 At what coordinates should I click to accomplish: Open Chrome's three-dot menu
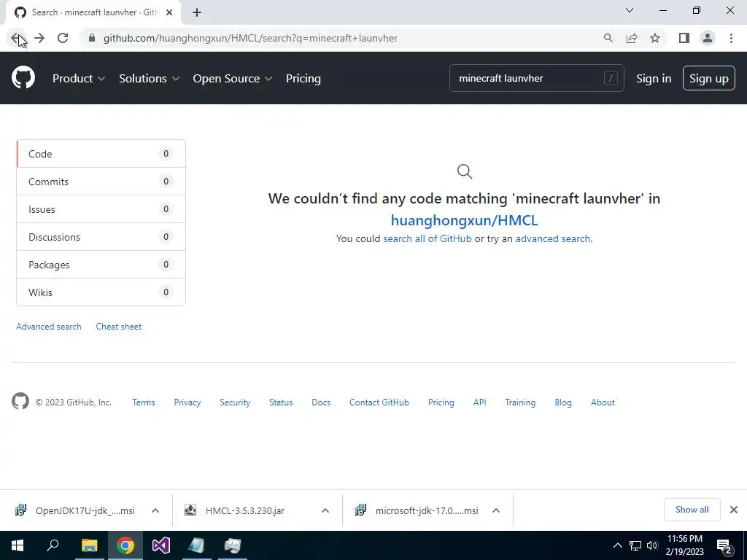point(731,38)
